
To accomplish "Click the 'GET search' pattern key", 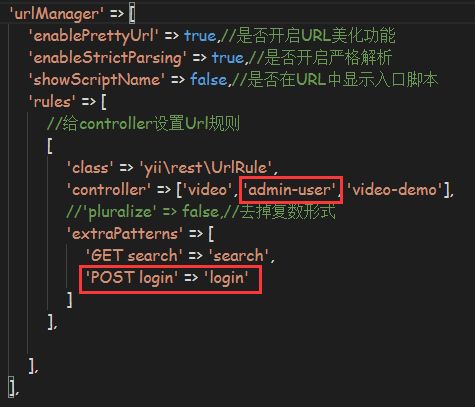I will (x=134, y=256).
